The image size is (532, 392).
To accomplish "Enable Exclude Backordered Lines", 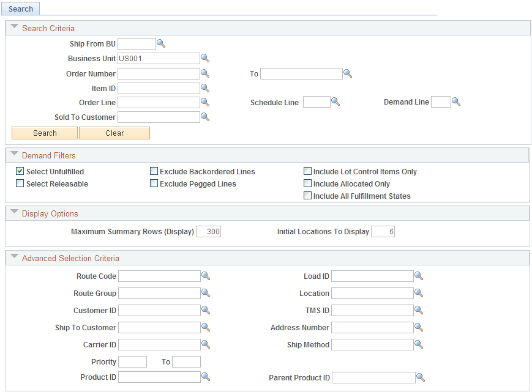I will click(x=154, y=171).
